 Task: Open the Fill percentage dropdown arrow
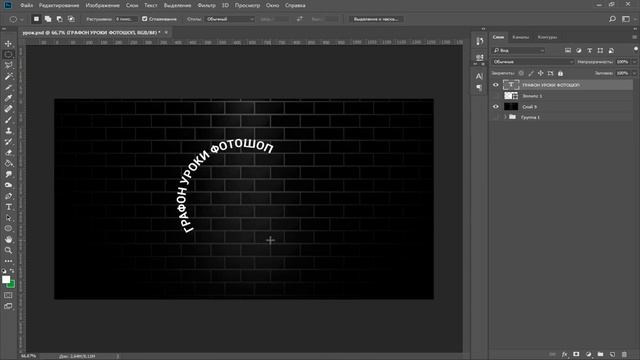pos(634,73)
